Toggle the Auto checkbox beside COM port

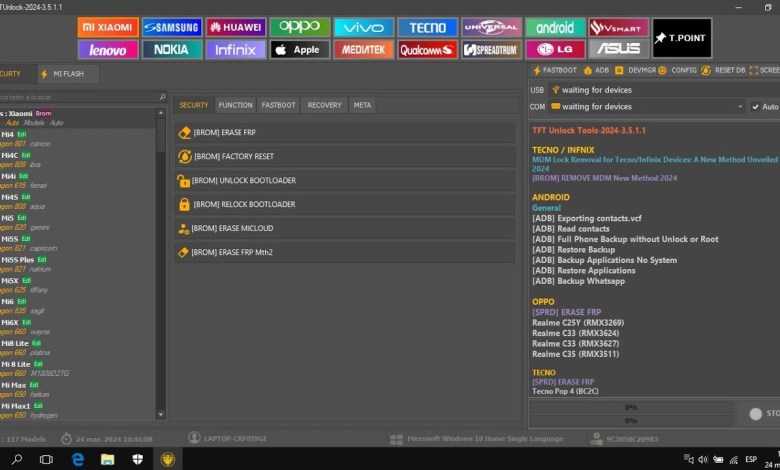[755, 106]
